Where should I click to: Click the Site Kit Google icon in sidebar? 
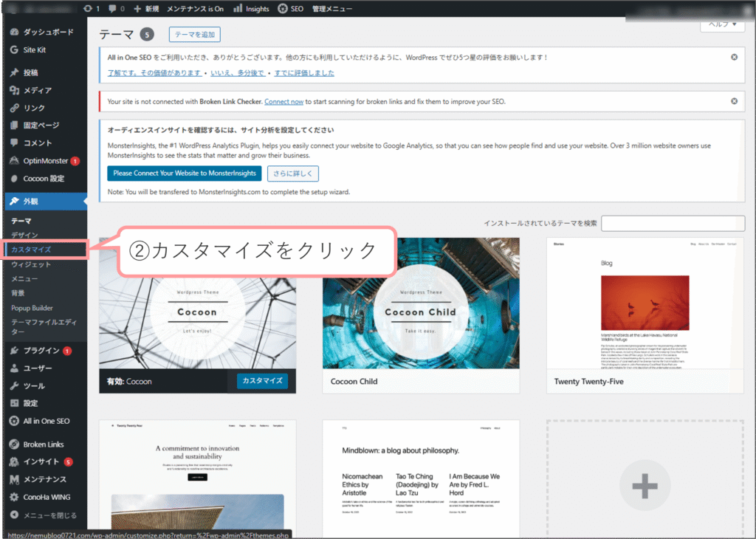point(14,50)
